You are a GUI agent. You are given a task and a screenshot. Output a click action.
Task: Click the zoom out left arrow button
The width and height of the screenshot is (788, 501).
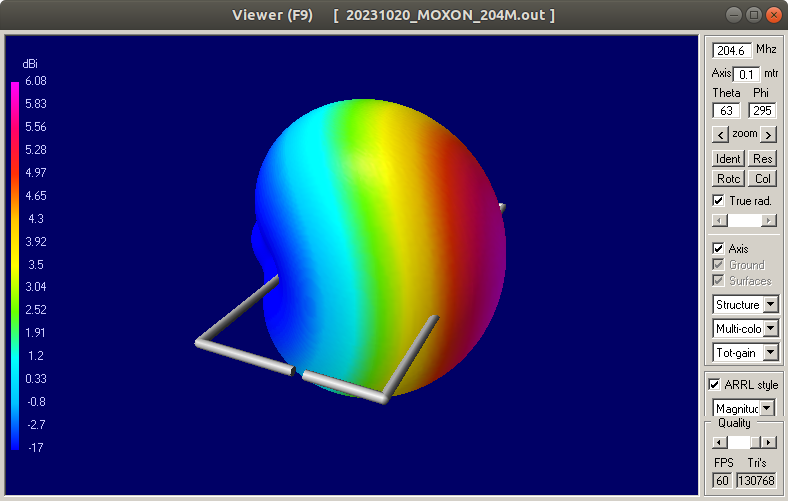pyautogui.click(x=719, y=134)
